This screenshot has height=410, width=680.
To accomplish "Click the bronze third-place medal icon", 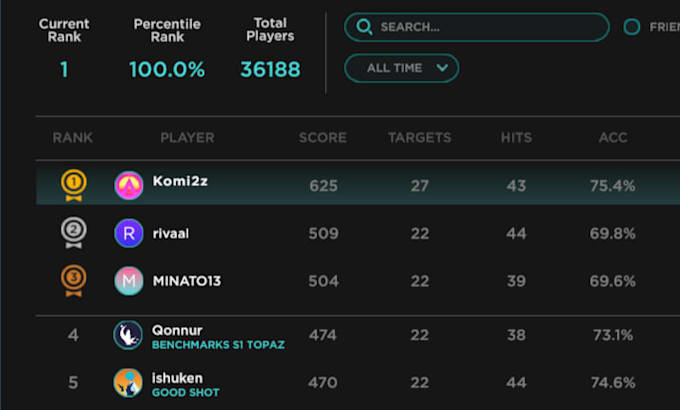I will click(x=74, y=280).
